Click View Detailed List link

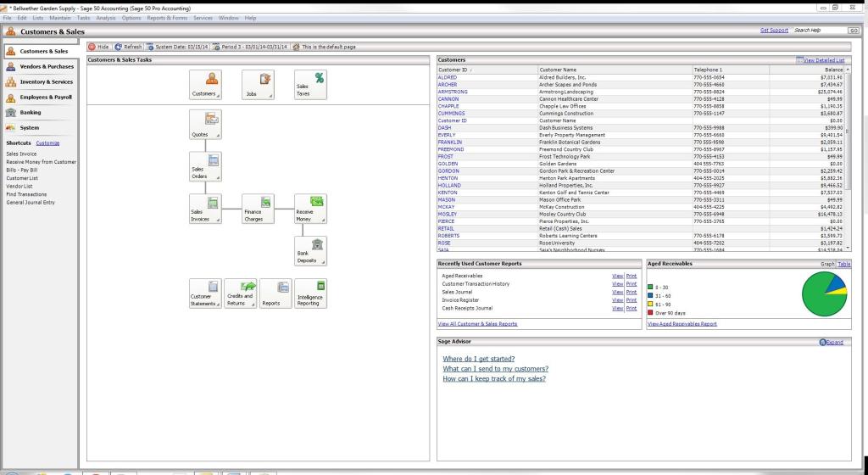click(822, 60)
